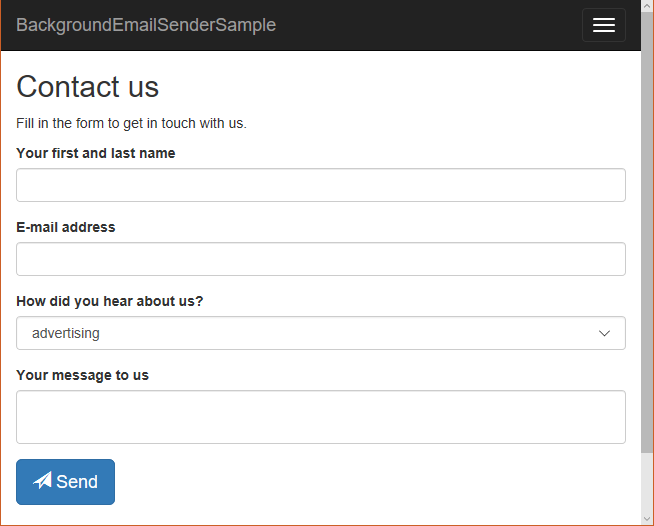Viewport: 654px width, 526px height.
Task: Click the 'Fill in the form' intro text
Action: click(x=131, y=124)
